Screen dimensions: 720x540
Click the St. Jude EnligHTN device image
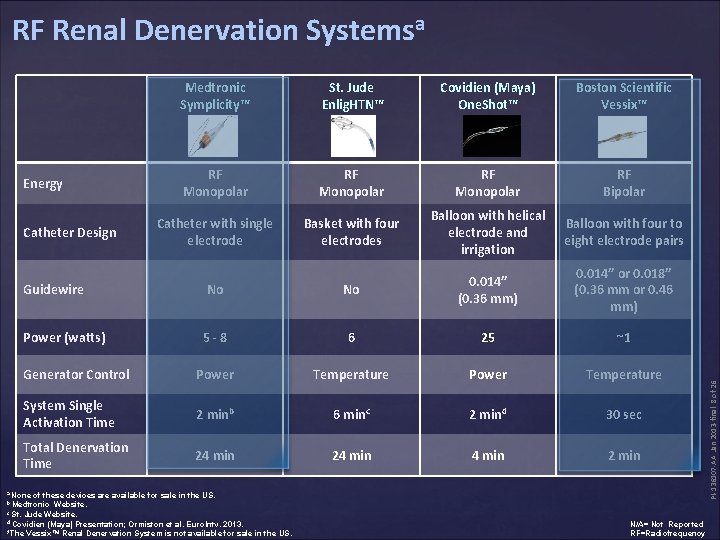click(353, 136)
